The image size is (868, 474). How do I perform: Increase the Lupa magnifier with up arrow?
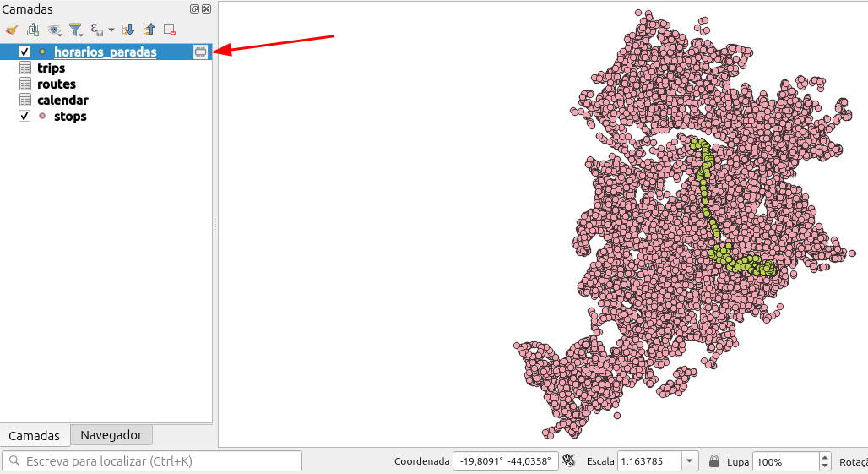coord(825,457)
